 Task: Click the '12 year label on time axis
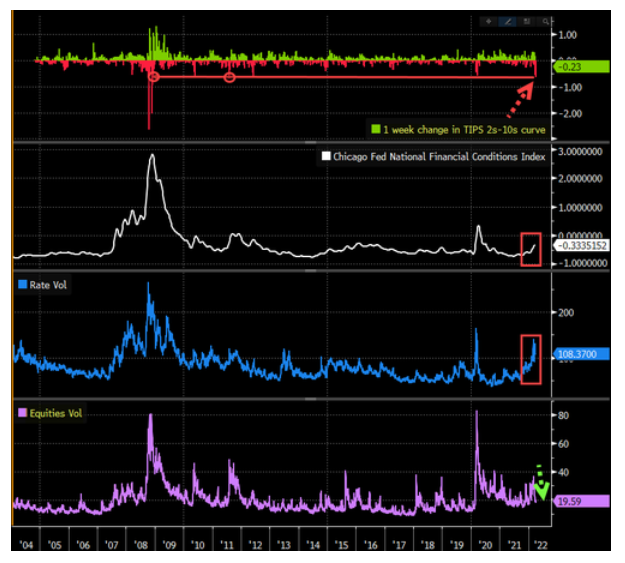tap(256, 545)
